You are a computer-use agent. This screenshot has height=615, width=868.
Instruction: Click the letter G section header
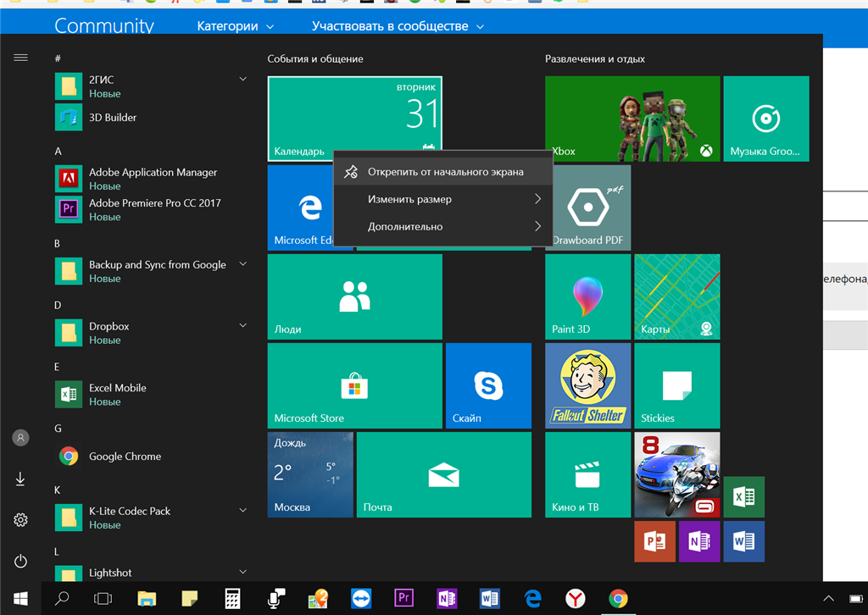(x=58, y=429)
